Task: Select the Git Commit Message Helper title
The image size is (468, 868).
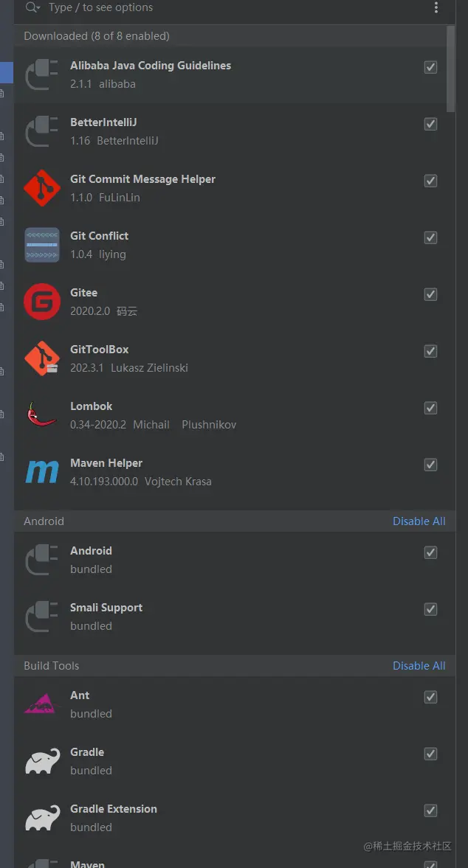Action: (143, 178)
